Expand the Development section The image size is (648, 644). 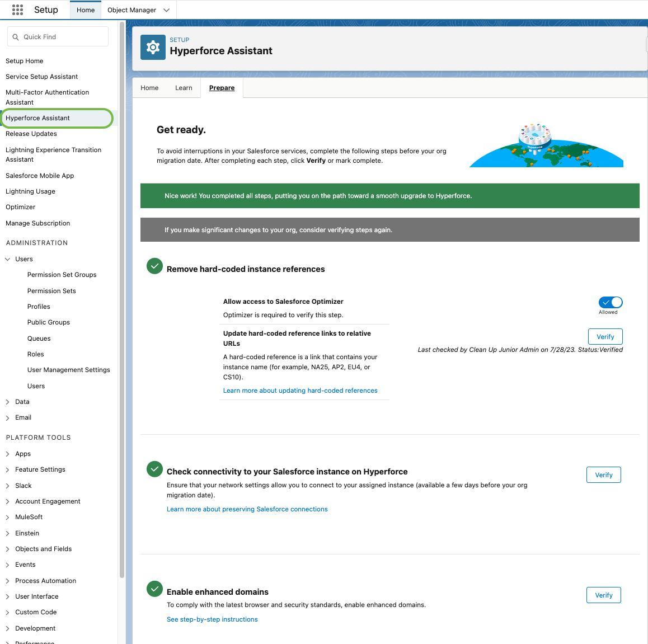(x=7, y=628)
